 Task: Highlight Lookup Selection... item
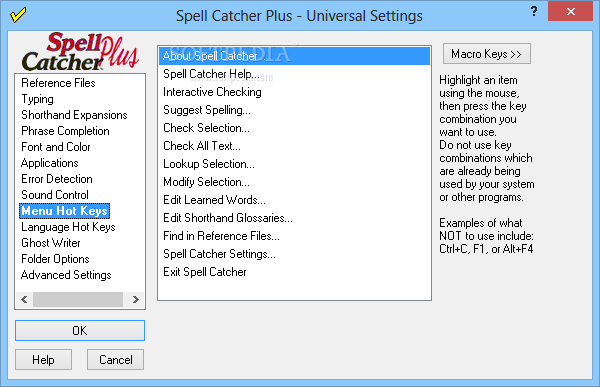[x=294, y=164]
